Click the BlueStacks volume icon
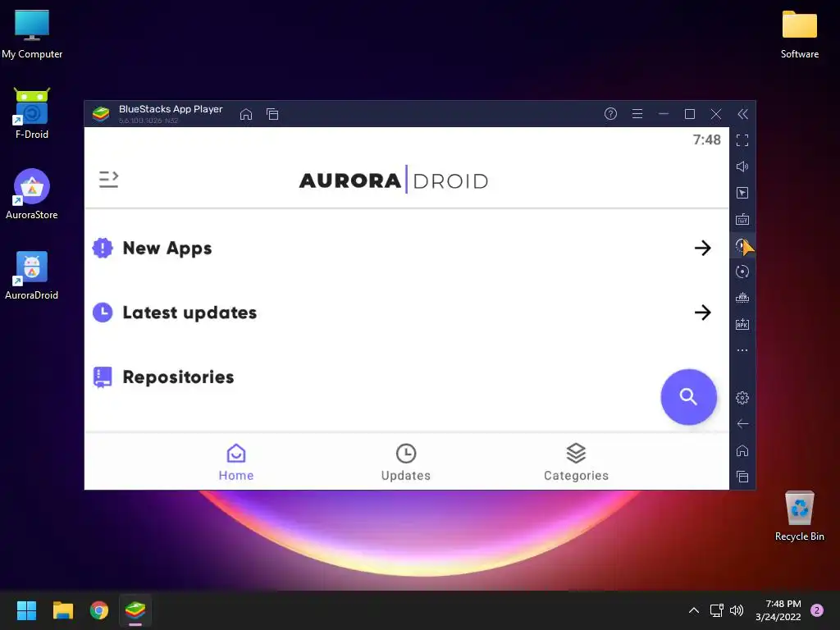The height and width of the screenshot is (630, 840). click(x=742, y=167)
